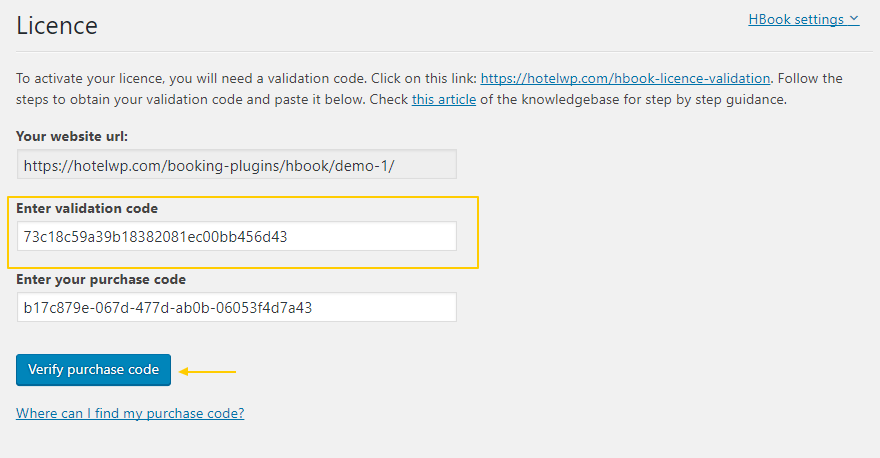Click the website url field
The width and height of the screenshot is (880, 458).
pyautogui.click(x=237, y=165)
